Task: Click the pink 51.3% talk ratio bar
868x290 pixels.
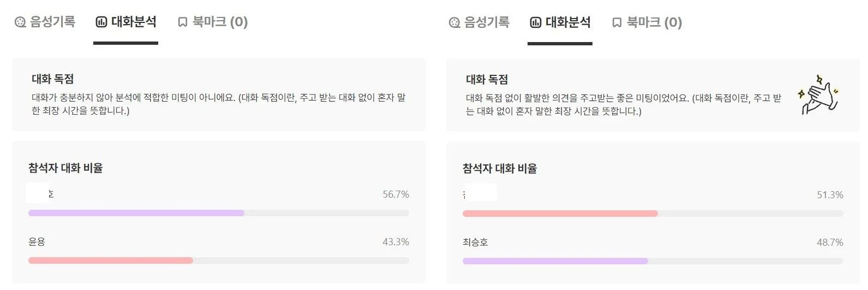Action: click(560, 214)
